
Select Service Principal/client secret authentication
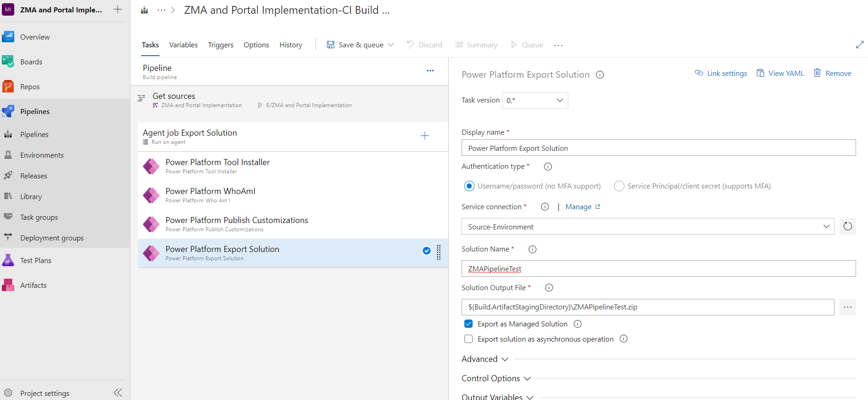click(x=619, y=186)
